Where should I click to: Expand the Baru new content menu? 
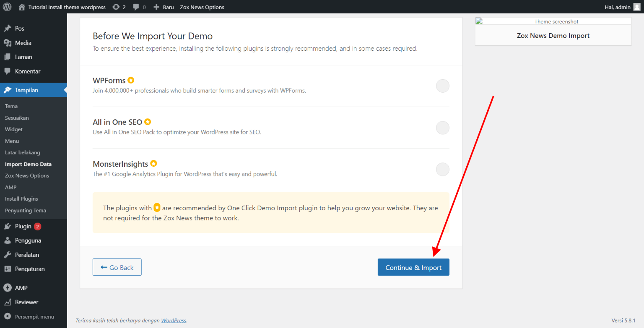(x=164, y=7)
